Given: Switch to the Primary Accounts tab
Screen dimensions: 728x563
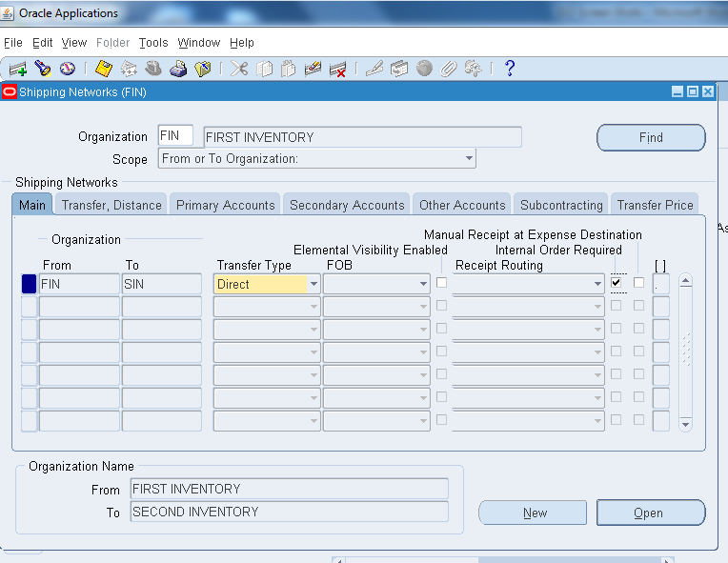Looking at the screenshot, I should [x=225, y=205].
